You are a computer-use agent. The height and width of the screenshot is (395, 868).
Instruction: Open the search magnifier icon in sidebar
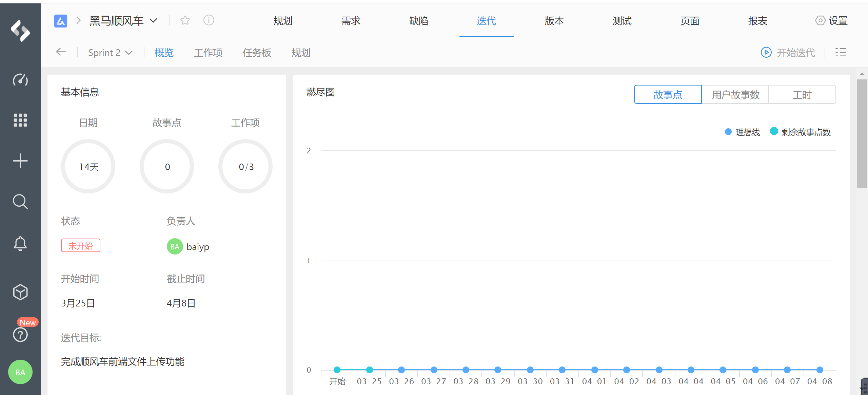point(20,202)
